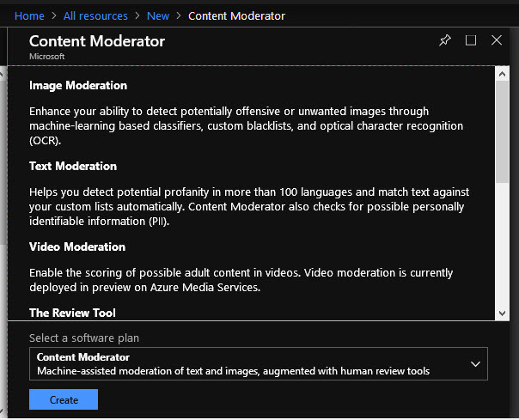
Task: Pin the Content Moderator blade to dashboard
Action: pos(444,40)
